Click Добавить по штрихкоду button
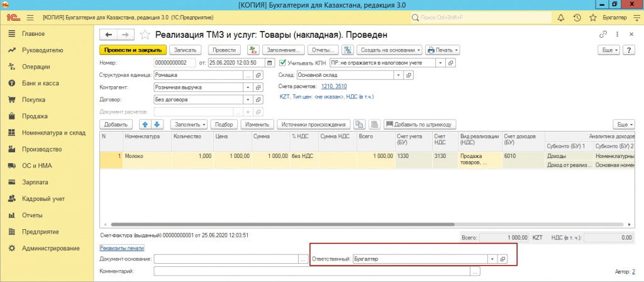This screenshot has width=644, height=282. point(419,124)
